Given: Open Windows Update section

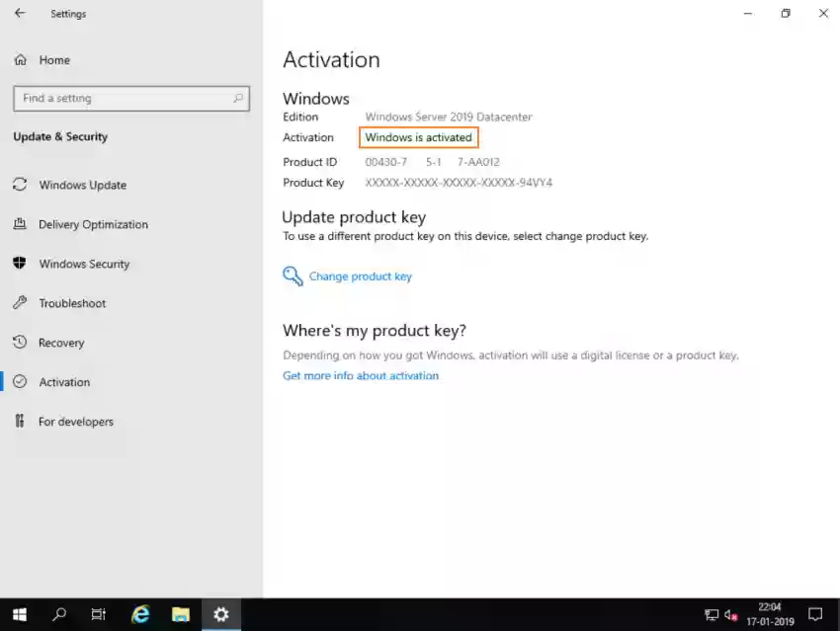Looking at the screenshot, I should 82,186.
